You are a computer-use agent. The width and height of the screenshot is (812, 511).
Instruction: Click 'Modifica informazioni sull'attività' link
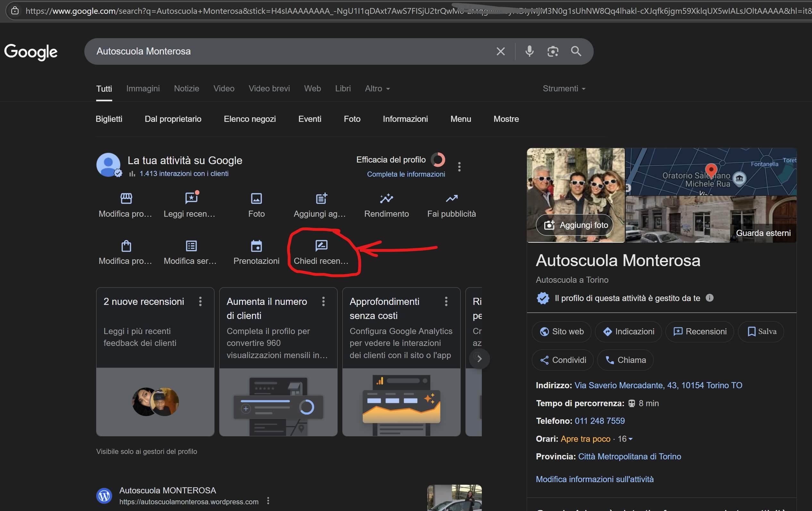click(595, 479)
